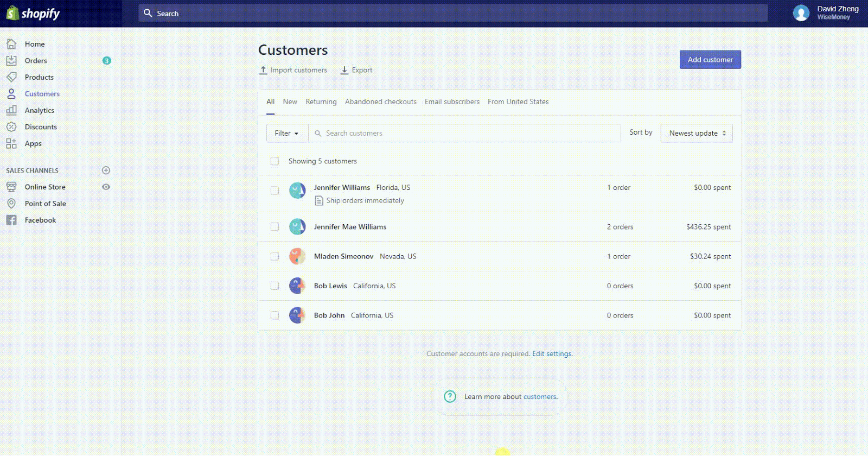The width and height of the screenshot is (868, 456).
Task: Click the Orders inbox icon
Action: pos(11,61)
